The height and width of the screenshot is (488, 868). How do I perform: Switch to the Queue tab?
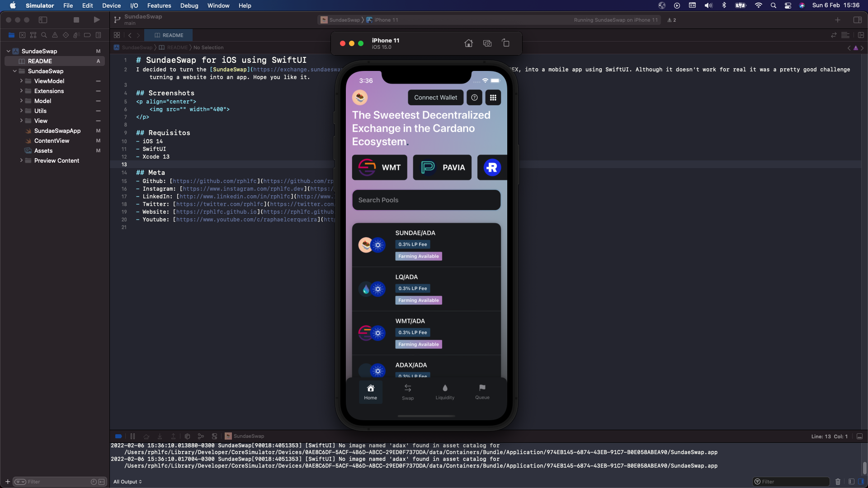482,392
